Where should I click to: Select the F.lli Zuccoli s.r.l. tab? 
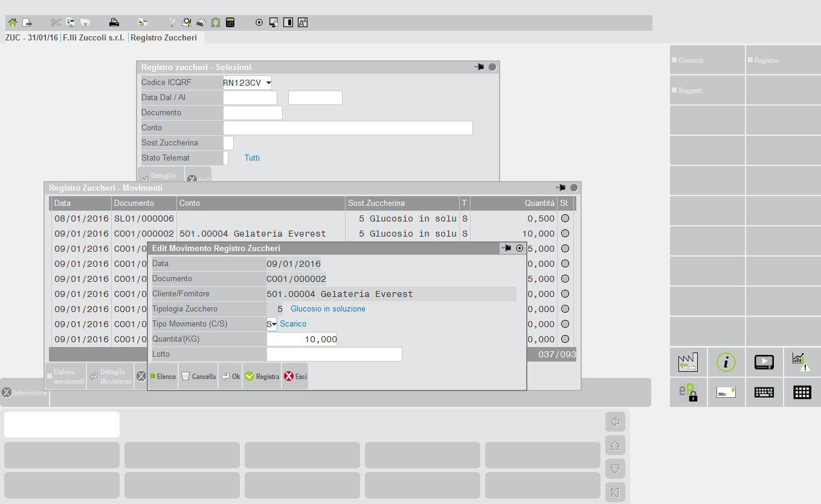coord(94,37)
